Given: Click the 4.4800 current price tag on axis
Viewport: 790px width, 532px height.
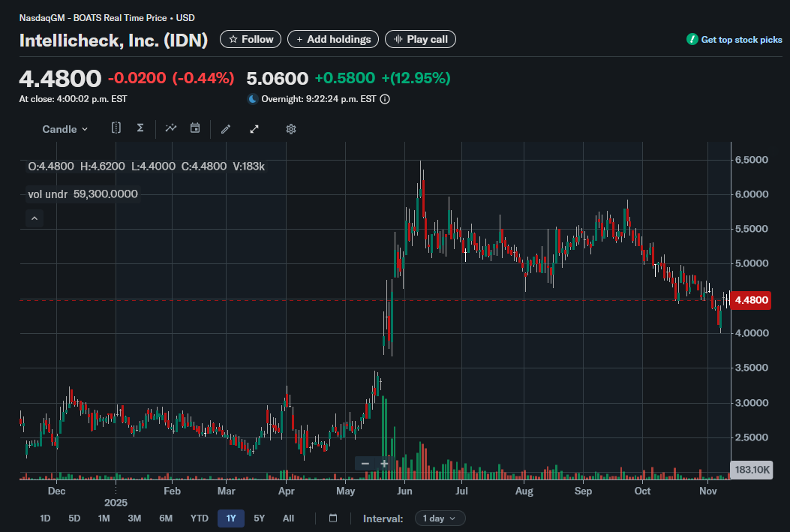Looking at the screenshot, I should pos(751,300).
